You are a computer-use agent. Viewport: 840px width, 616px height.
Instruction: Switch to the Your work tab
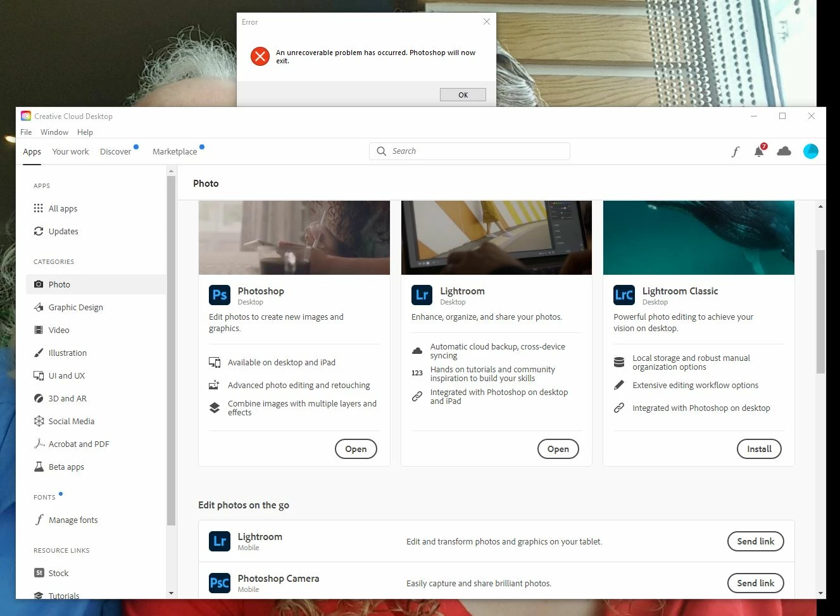point(70,152)
